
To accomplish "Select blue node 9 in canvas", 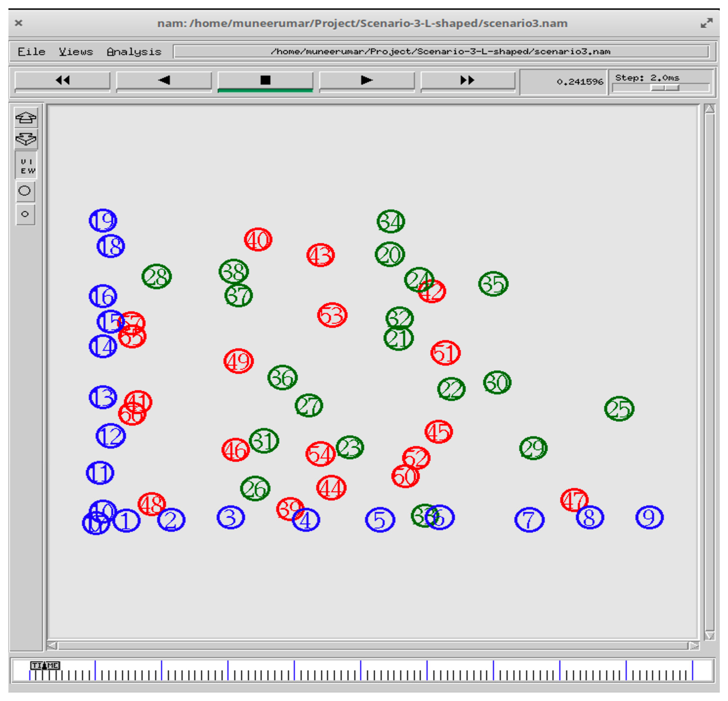I will 649,517.
